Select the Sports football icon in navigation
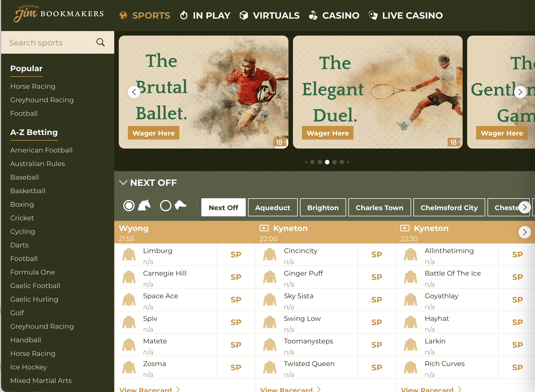The width and height of the screenshot is (535, 392). coord(123,16)
